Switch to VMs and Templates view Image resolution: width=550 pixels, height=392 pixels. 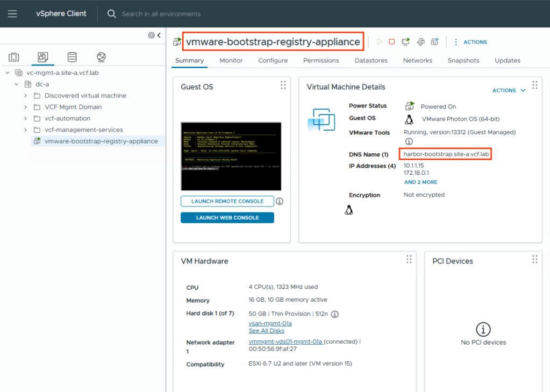pos(43,57)
